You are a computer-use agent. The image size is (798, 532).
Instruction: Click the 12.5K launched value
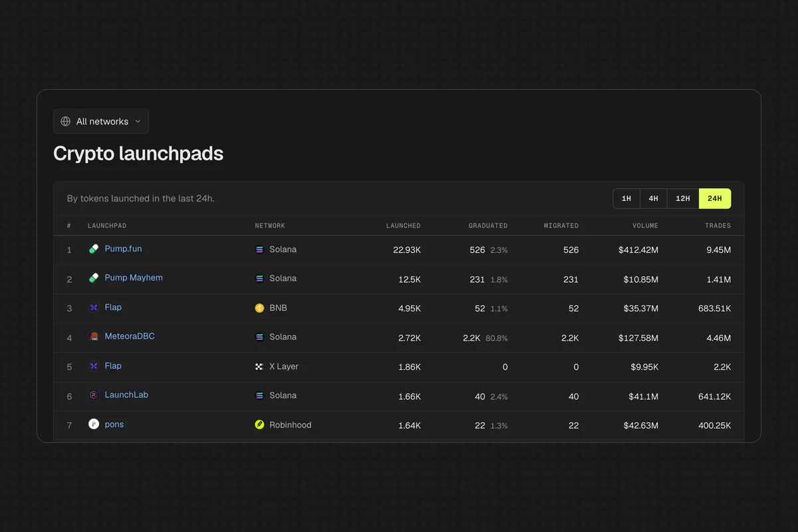click(x=410, y=279)
